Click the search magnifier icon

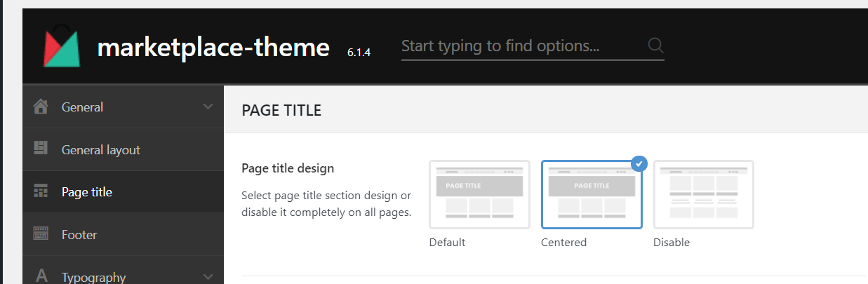[655, 46]
